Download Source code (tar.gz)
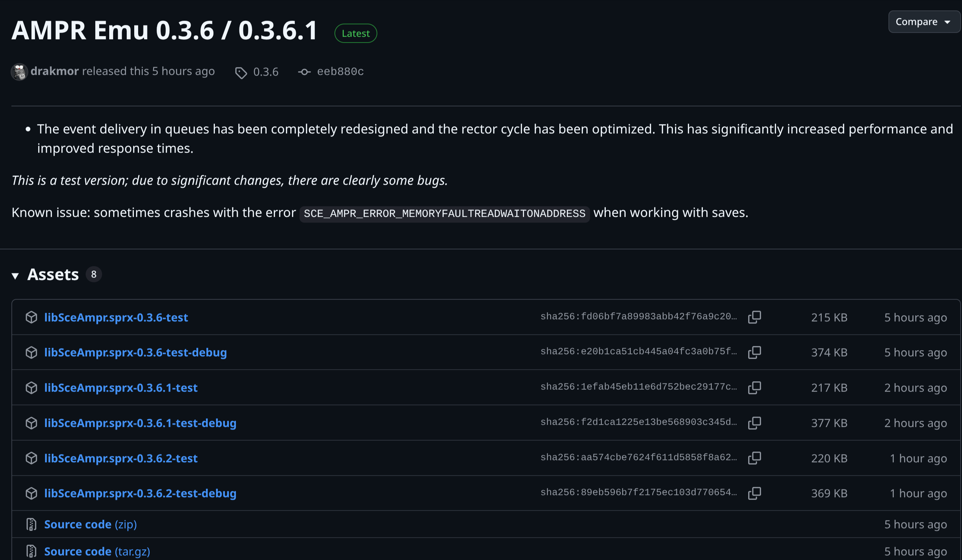Viewport: 962px width, 560px height. coord(97,551)
